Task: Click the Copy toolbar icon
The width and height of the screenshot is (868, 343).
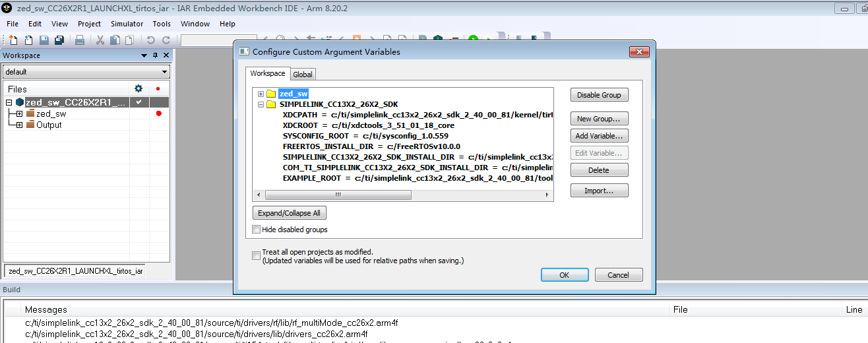Action: (x=115, y=40)
